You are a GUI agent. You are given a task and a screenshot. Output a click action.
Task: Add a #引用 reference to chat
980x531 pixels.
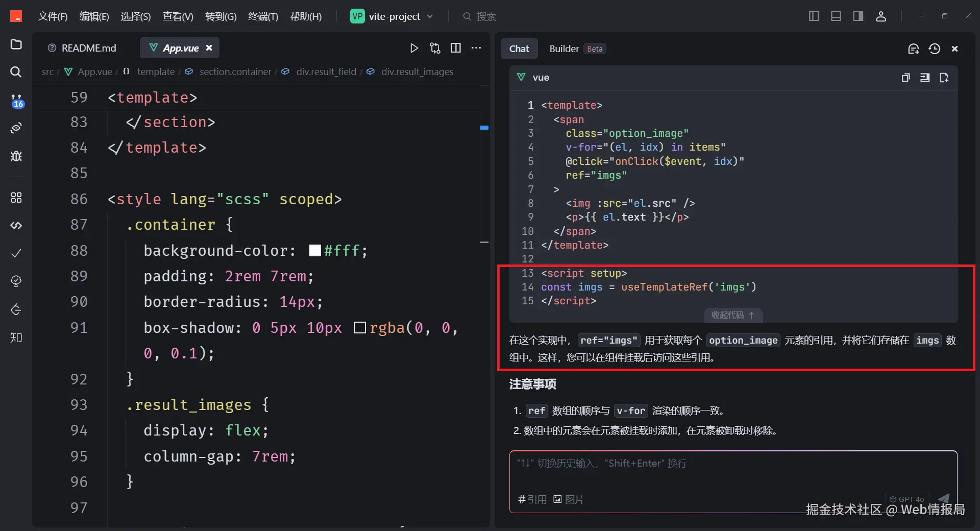(x=532, y=499)
